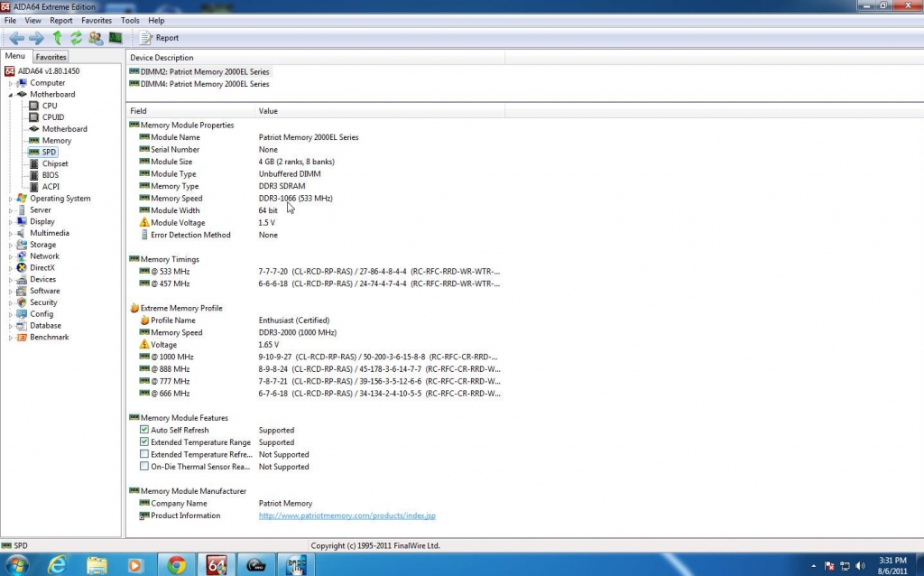Toggle the Auto Self Refresh checkbox
The height and width of the screenshot is (576, 924).
point(144,430)
